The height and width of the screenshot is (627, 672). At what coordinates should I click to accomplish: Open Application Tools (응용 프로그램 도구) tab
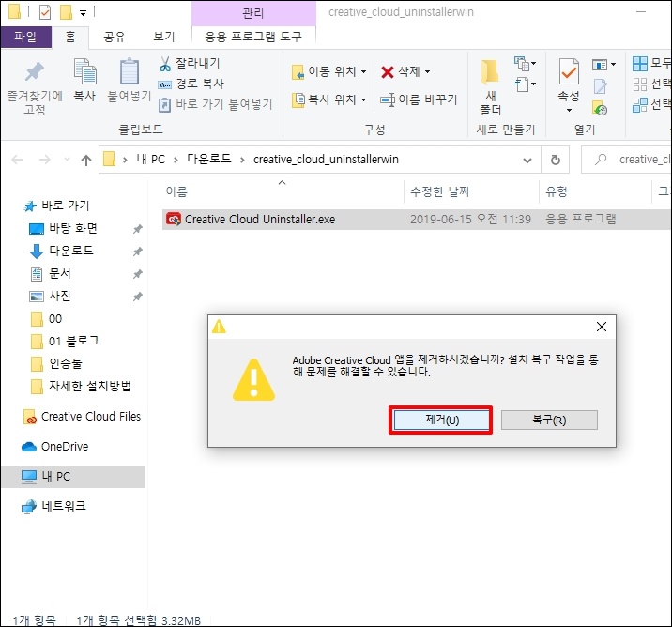coord(253,37)
